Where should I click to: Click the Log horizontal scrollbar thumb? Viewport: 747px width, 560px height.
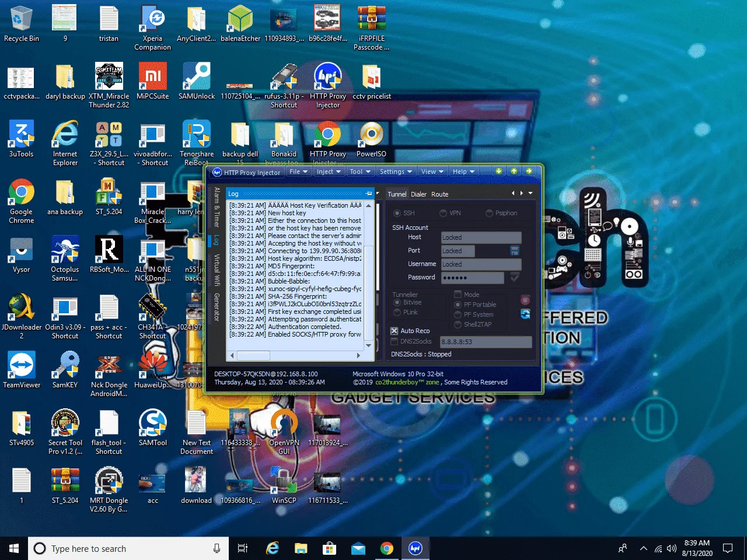click(x=253, y=355)
